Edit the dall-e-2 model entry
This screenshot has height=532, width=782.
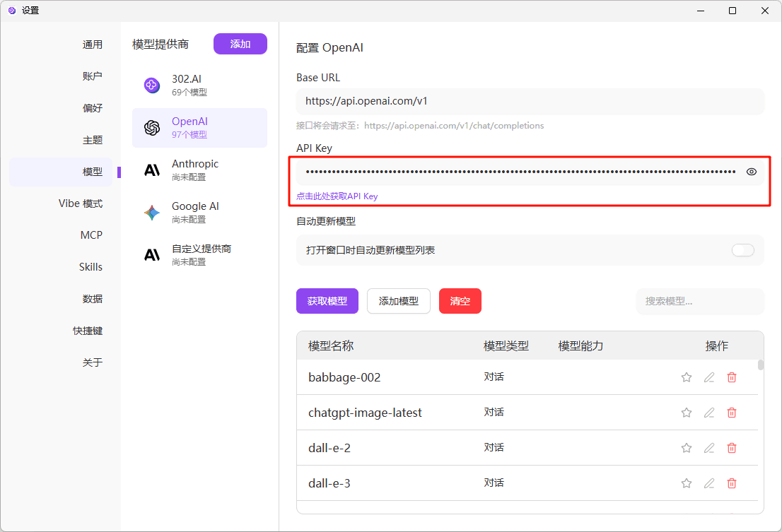(x=708, y=449)
